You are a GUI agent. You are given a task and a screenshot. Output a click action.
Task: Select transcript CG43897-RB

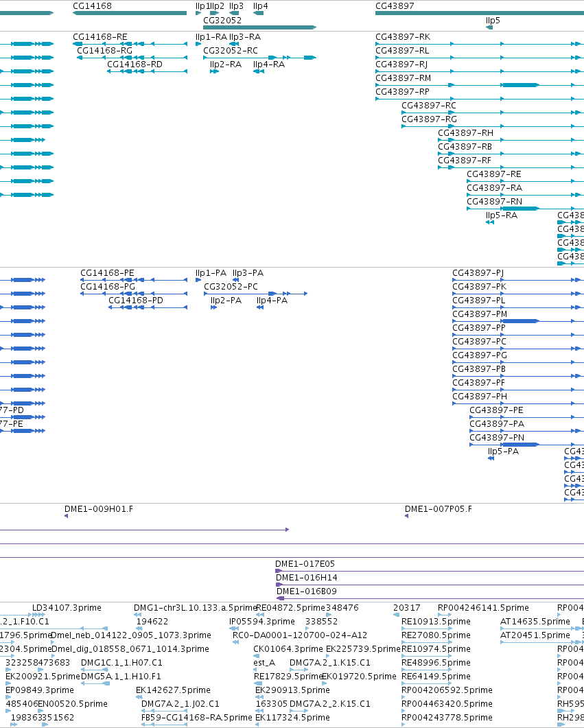pyautogui.click(x=465, y=146)
